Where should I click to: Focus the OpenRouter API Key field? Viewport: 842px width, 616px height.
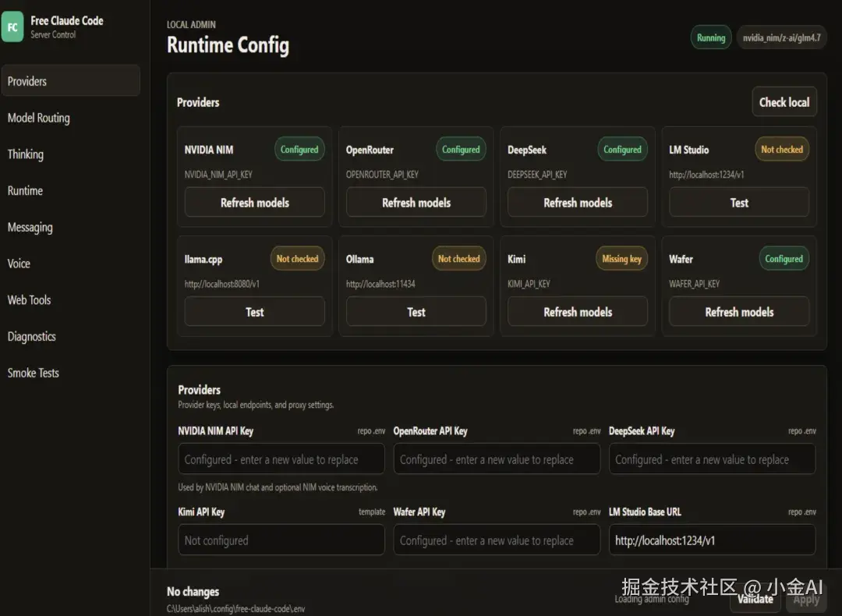click(x=497, y=459)
